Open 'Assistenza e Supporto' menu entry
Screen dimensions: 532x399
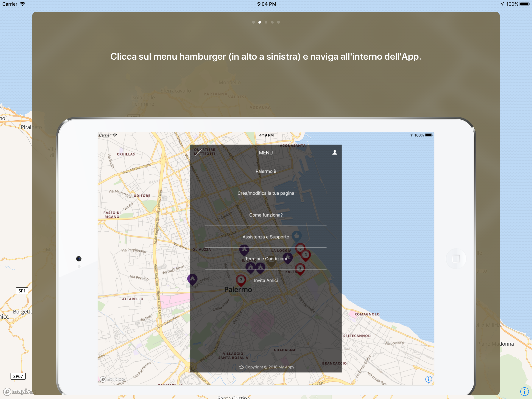(x=266, y=237)
